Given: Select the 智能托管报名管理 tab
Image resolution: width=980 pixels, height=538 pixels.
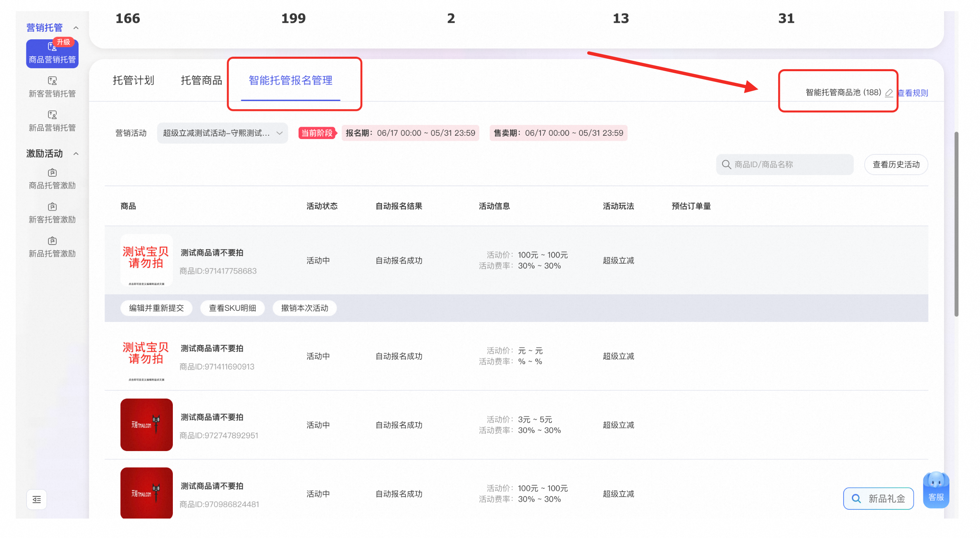Looking at the screenshot, I should coord(291,80).
